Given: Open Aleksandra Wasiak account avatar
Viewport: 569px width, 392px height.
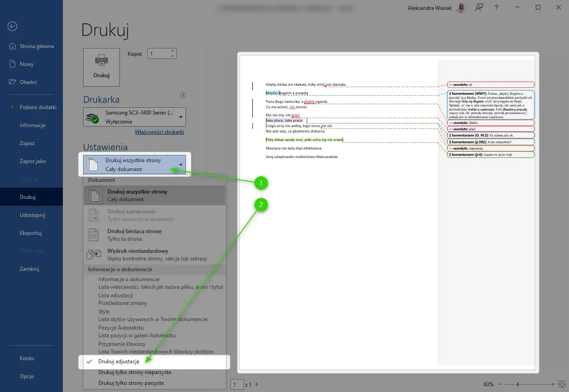Looking at the screenshot, I should click(x=460, y=7).
